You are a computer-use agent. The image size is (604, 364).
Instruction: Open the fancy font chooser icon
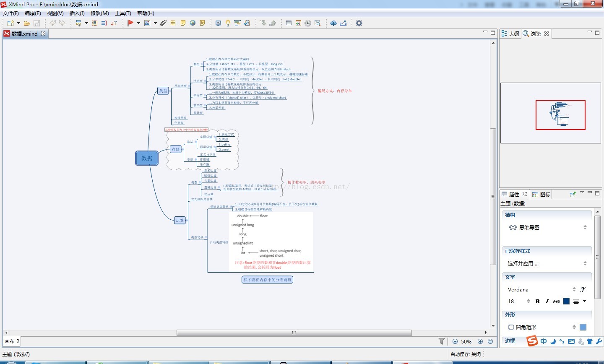[x=583, y=289]
